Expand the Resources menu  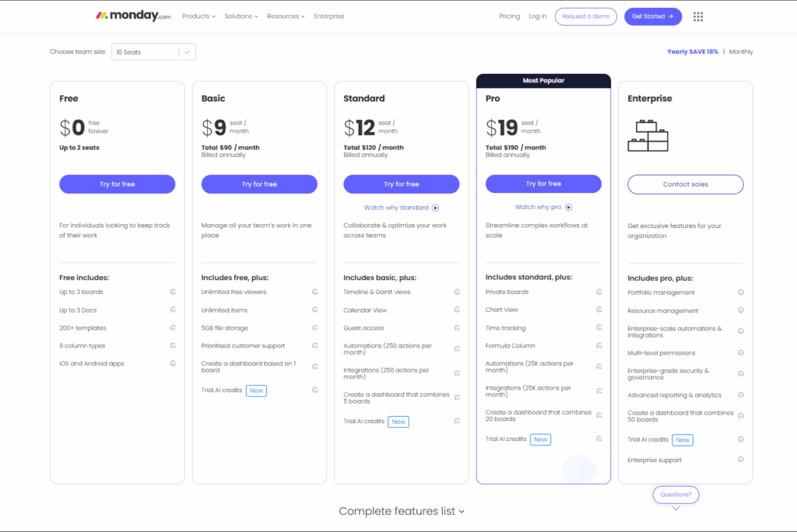pyautogui.click(x=286, y=16)
